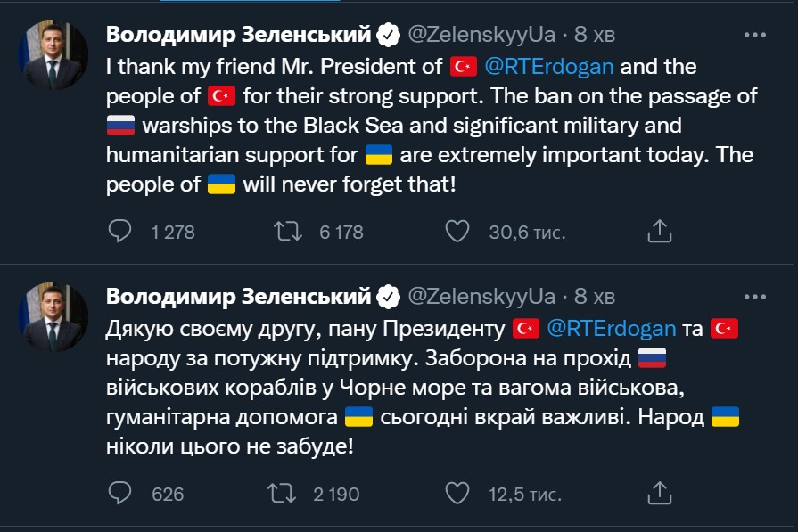Open @RTErdogan mention in the Ukrainian tweet

click(612, 329)
